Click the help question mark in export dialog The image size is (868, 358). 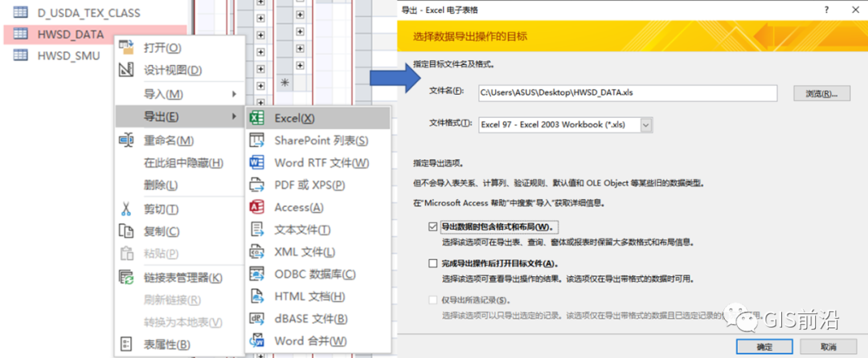826,10
